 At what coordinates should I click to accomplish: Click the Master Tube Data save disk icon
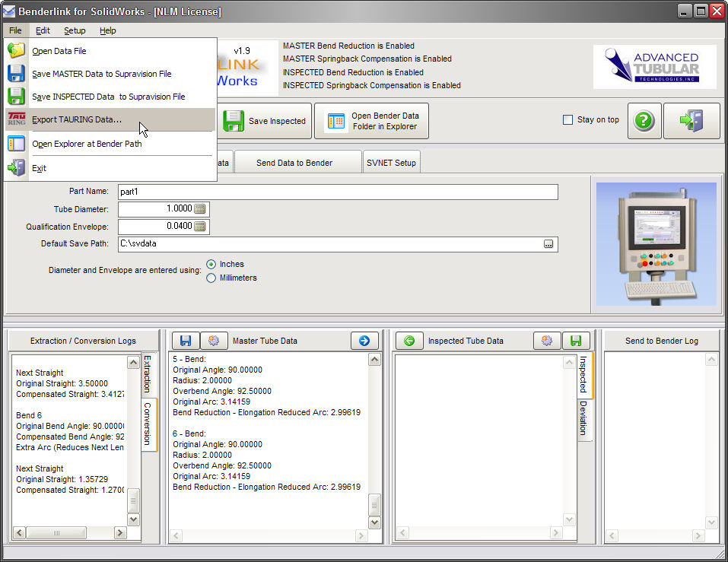(x=186, y=341)
